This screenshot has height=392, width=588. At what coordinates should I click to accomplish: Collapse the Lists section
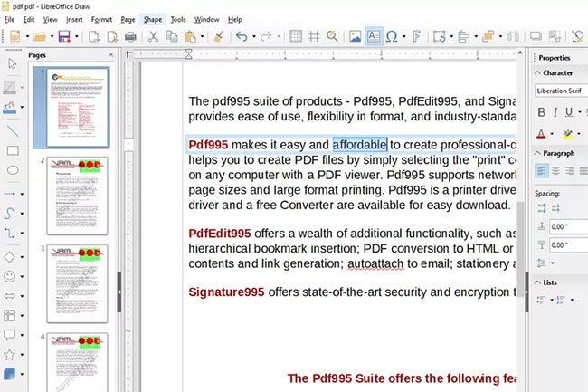tap(537, 282)
